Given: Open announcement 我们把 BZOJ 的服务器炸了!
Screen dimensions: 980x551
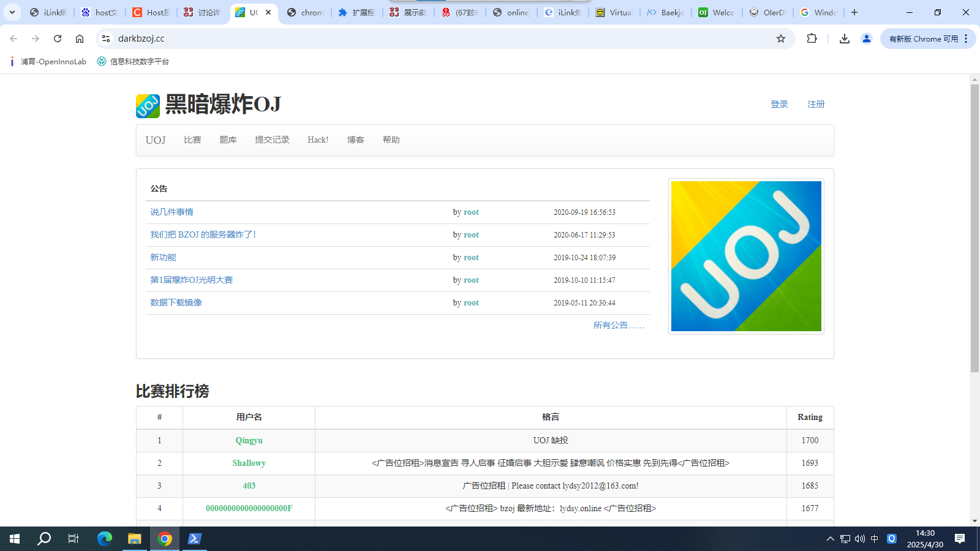Looking at the screenshot, I should tap(203, 234).
